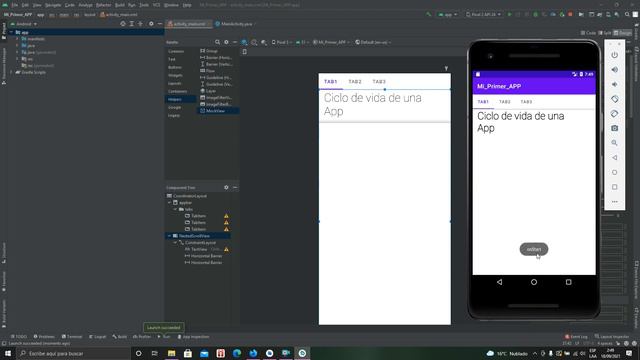The height and width of the screenshot is (360, 640).
Task: Switch to Code view mode
Action: 588,33
